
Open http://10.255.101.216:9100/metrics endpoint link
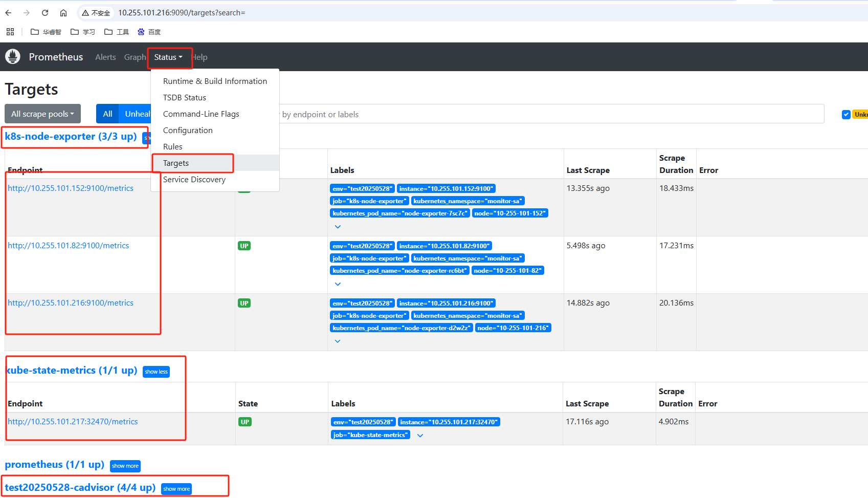(x=71, y=303)
